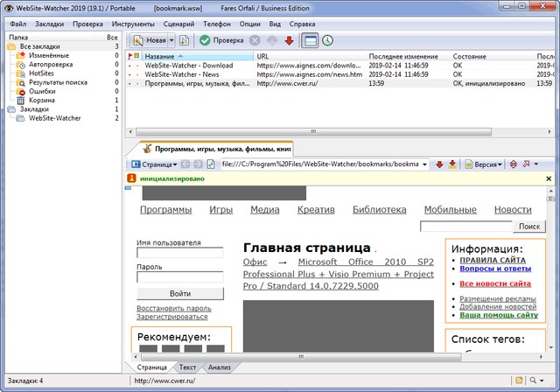Open the Восстановить пароль link
This screenshot has width=560, height=392.
(x=174, y=309)
